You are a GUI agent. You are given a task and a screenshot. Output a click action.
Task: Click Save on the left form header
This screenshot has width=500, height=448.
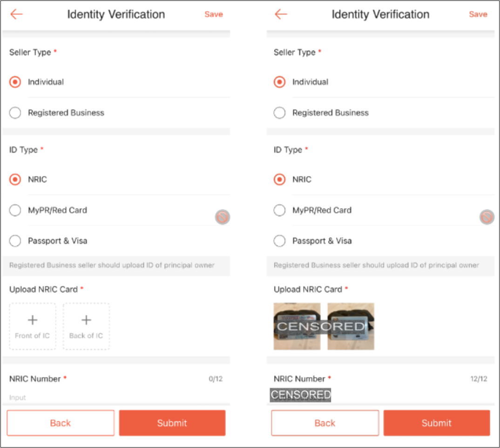click(x=213, y=14)
